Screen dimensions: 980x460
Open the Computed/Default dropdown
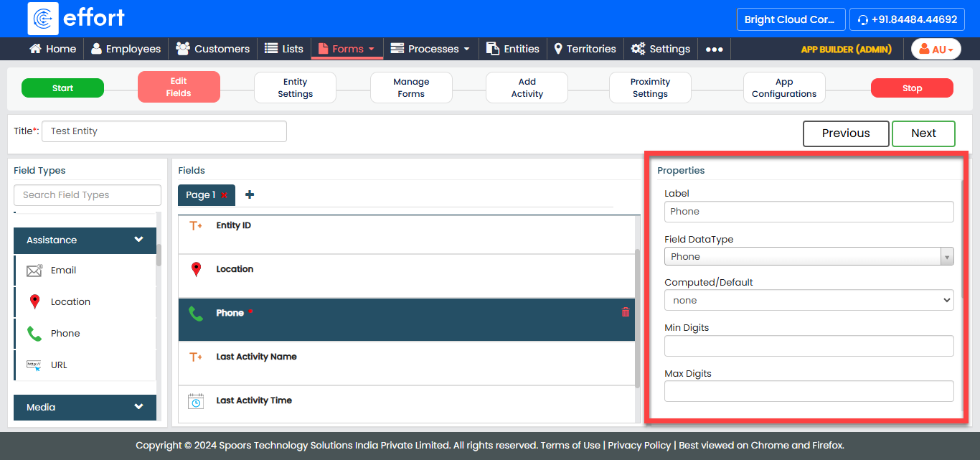[x=809, y=301]
